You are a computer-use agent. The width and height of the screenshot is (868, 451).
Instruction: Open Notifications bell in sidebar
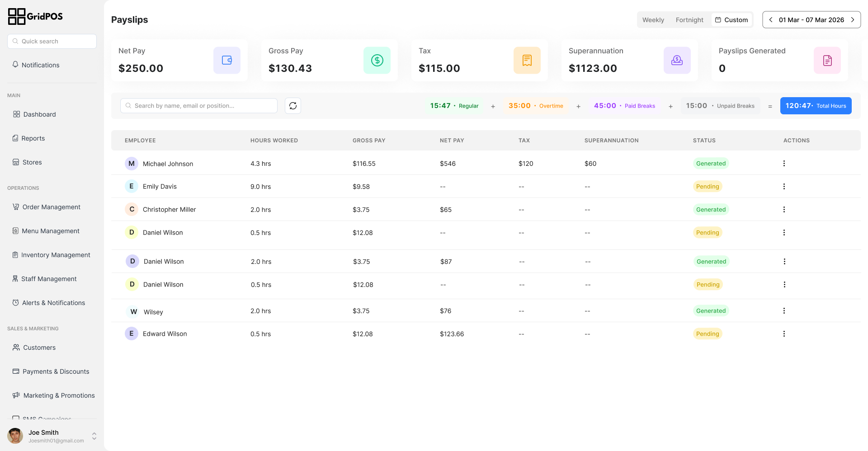[x=15, y=65]
